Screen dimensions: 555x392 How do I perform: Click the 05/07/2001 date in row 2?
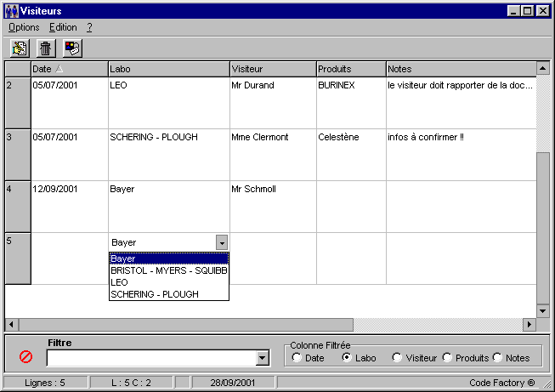(x=70, y=103)
